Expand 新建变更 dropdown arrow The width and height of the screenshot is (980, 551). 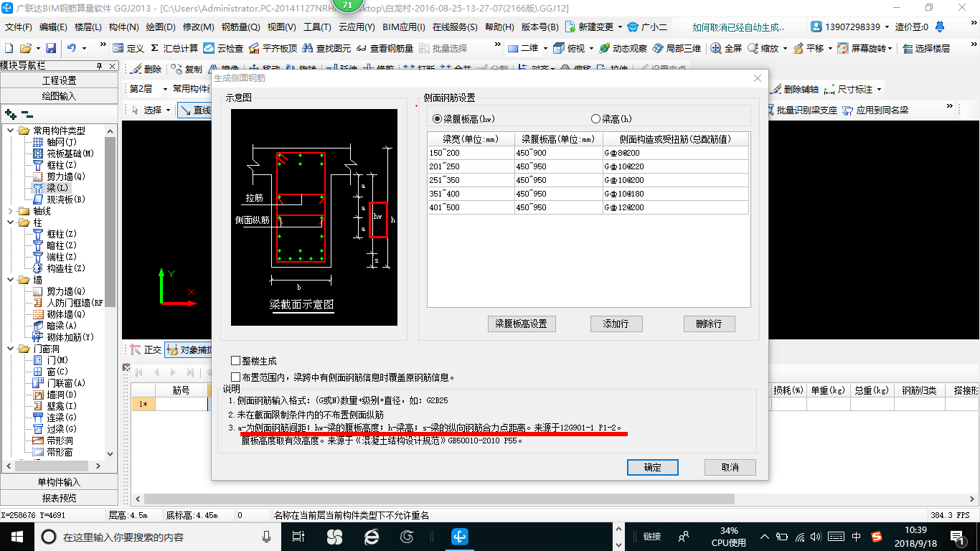[x=621, y=27]
